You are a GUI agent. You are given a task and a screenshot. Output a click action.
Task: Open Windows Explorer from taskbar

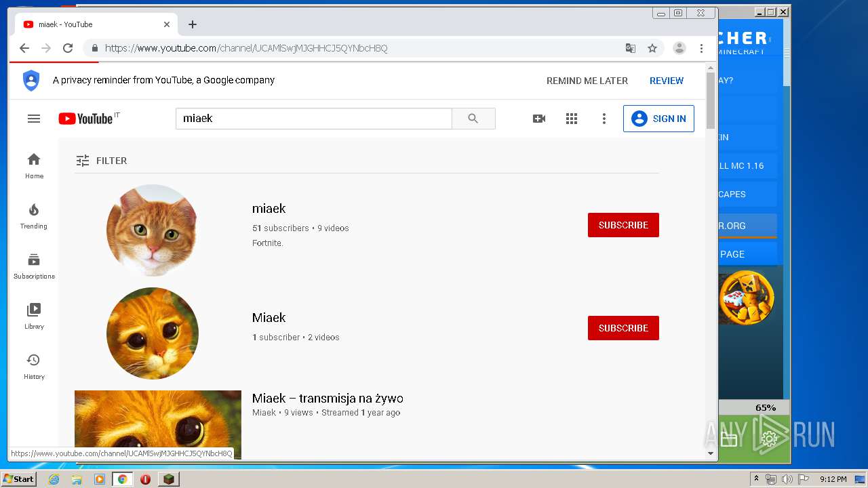coord(77,479)
